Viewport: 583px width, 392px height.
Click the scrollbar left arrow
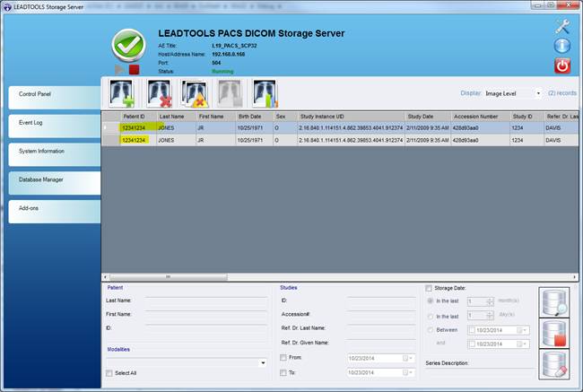pos(105,277)
